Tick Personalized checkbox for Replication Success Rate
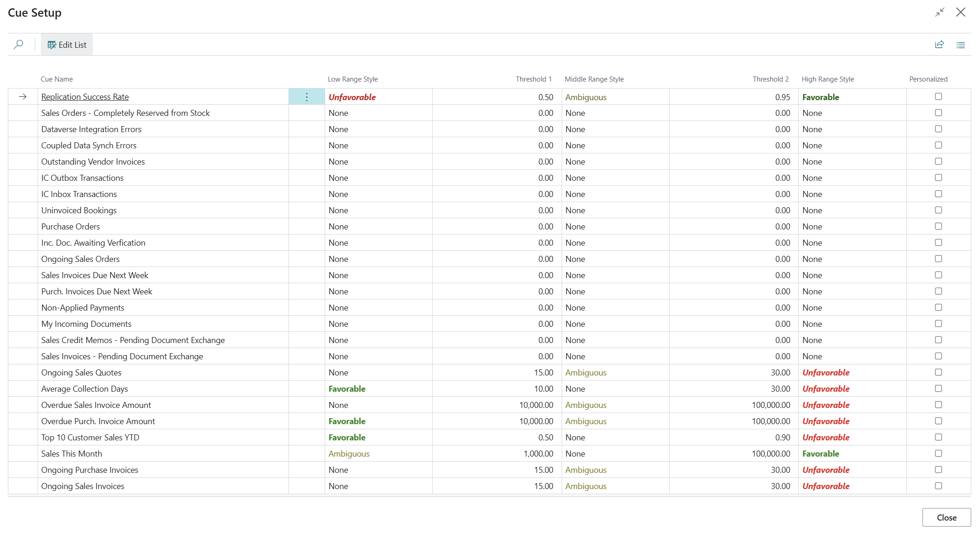Image resolution: width=980 pixels, height=534 pixels. click(x=938, y=96)
